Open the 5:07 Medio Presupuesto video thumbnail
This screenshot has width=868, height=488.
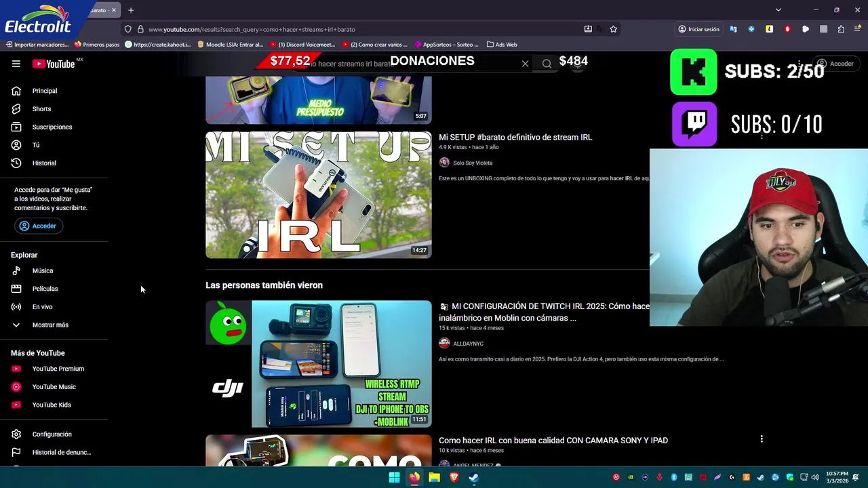click(x=318, y=100)
